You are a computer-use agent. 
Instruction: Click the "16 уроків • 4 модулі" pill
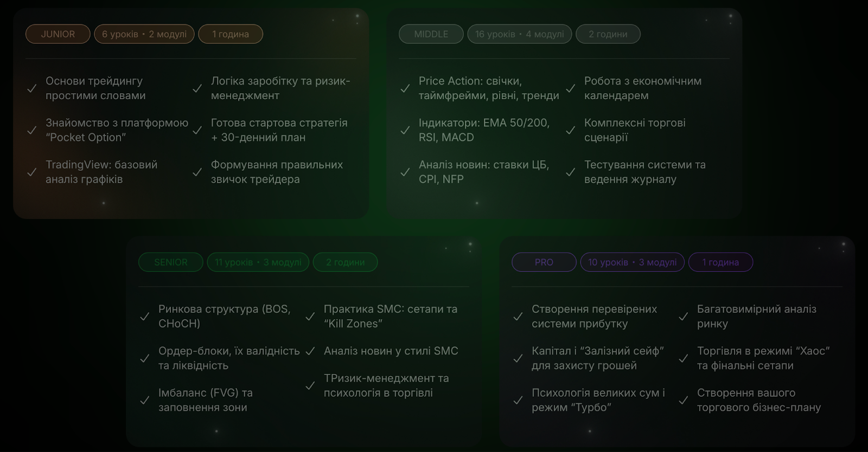520,34
